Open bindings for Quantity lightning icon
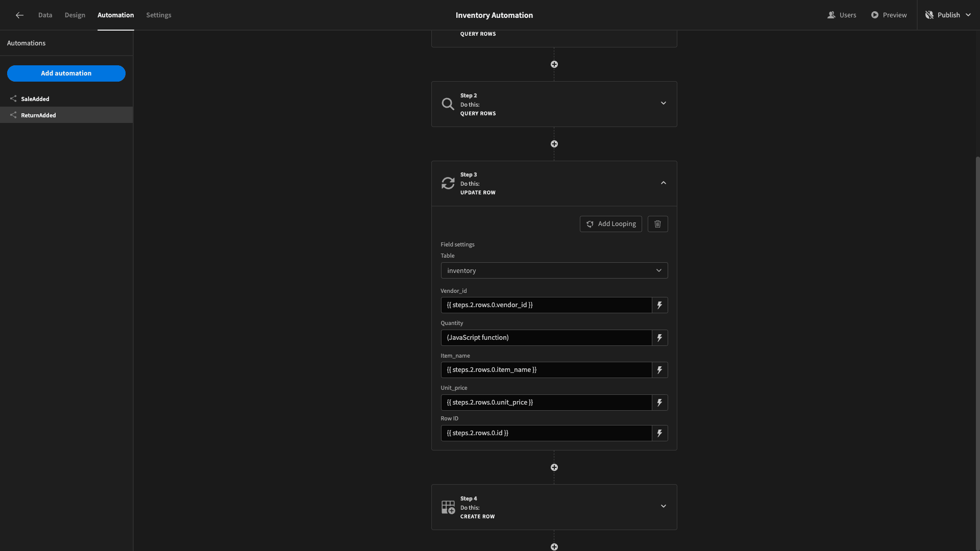The height and width of the screenshot is (551, 980). 659,338
